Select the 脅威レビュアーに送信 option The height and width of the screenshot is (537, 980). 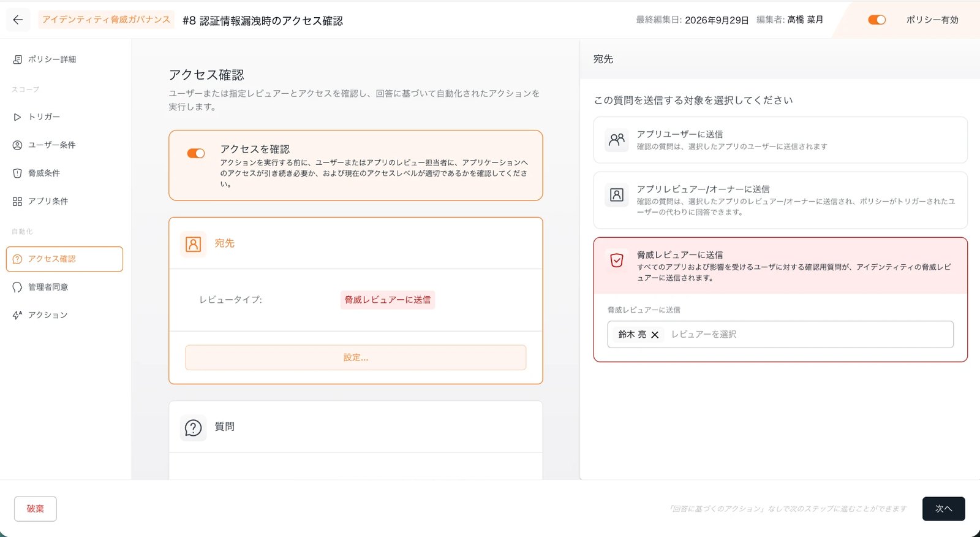780,266
